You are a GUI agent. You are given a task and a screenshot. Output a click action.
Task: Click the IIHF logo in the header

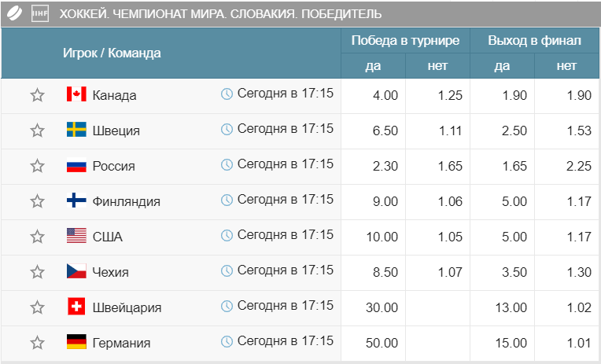[x=39, y=13]
